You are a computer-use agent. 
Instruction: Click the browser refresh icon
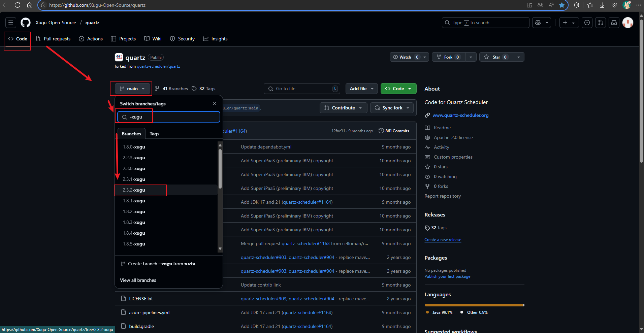(x=18, y=5)
